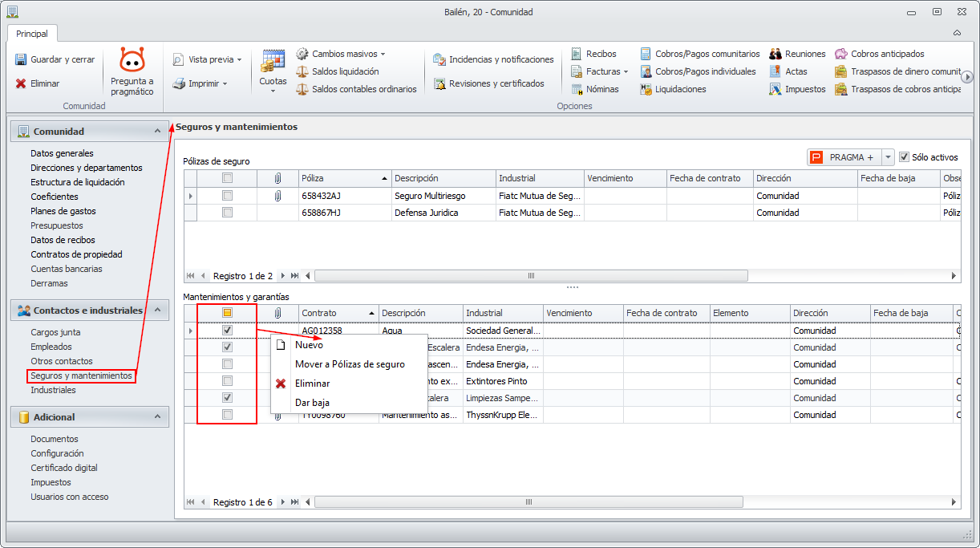The width and height of the screenshot is (980, 548).
Task: Click the Mantenimientos horizontal scrollbar thumb
Action: (529, 502)
